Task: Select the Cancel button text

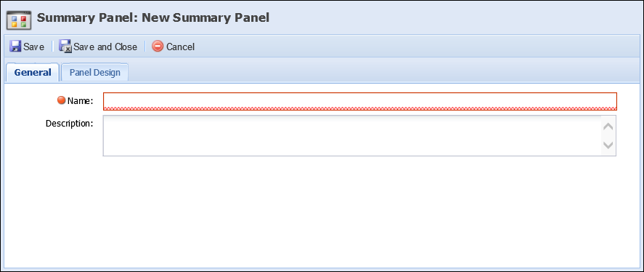Action: click(x=180, y=47)
